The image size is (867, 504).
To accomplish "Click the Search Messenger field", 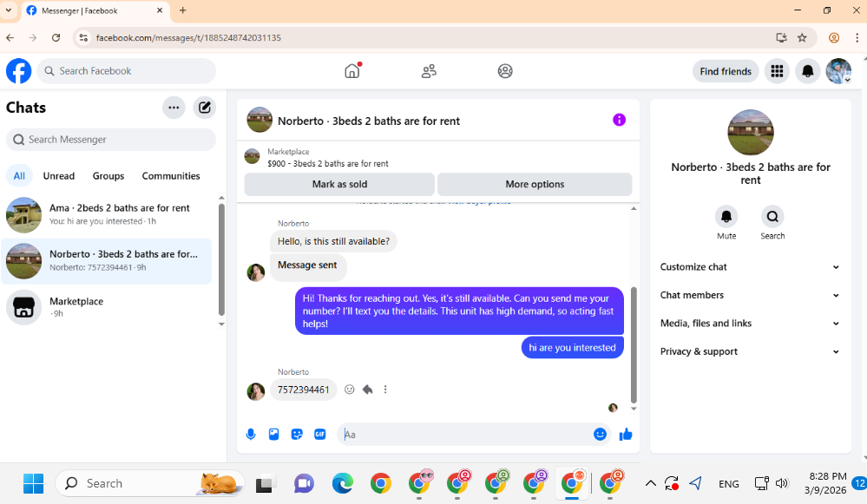I will [x=111, y=140].
